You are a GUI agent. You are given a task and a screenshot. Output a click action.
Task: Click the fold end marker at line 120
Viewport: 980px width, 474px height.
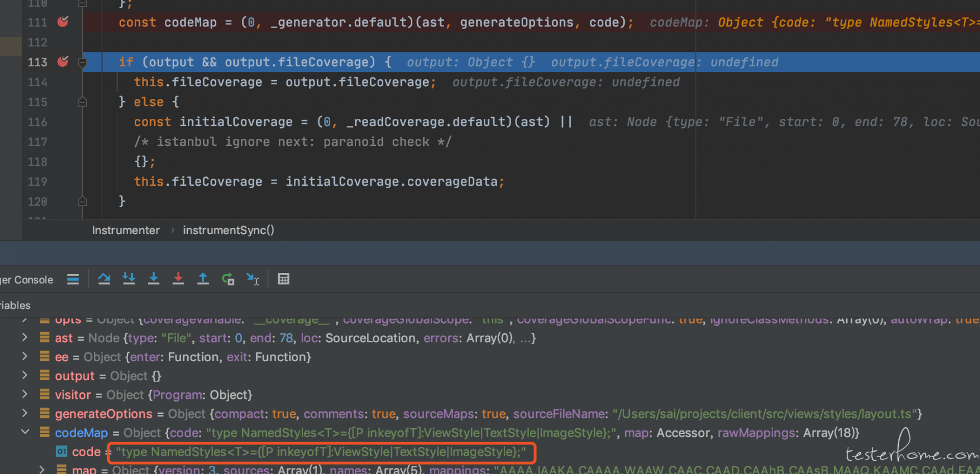(82, 202)
